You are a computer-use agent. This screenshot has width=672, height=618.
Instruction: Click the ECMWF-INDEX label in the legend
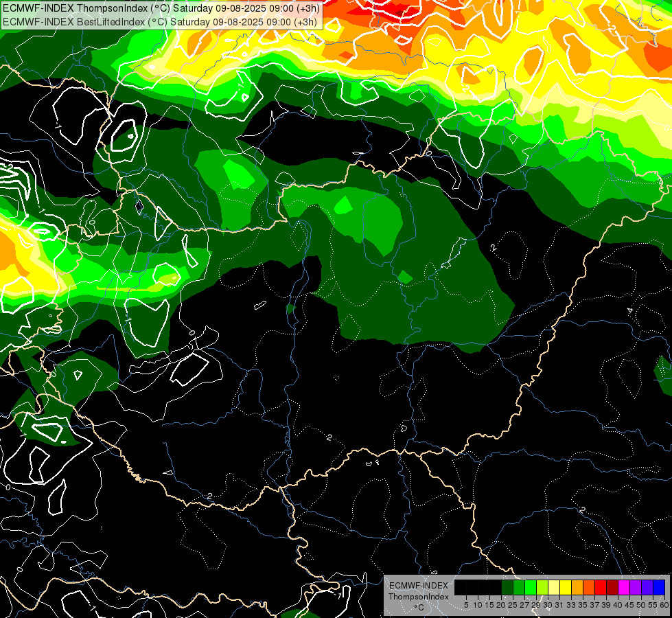pyautogui.click(x=418, y=586)
